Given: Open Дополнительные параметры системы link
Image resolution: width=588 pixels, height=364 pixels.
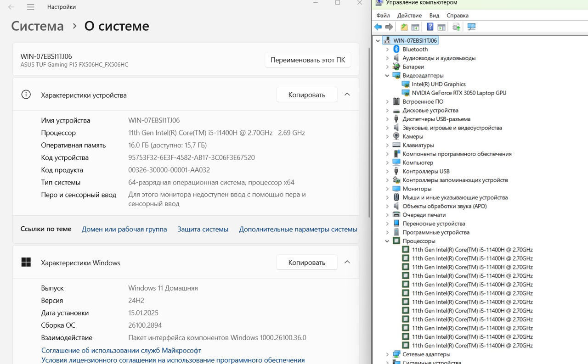Looking at the screenshot, I should point(298,229).
